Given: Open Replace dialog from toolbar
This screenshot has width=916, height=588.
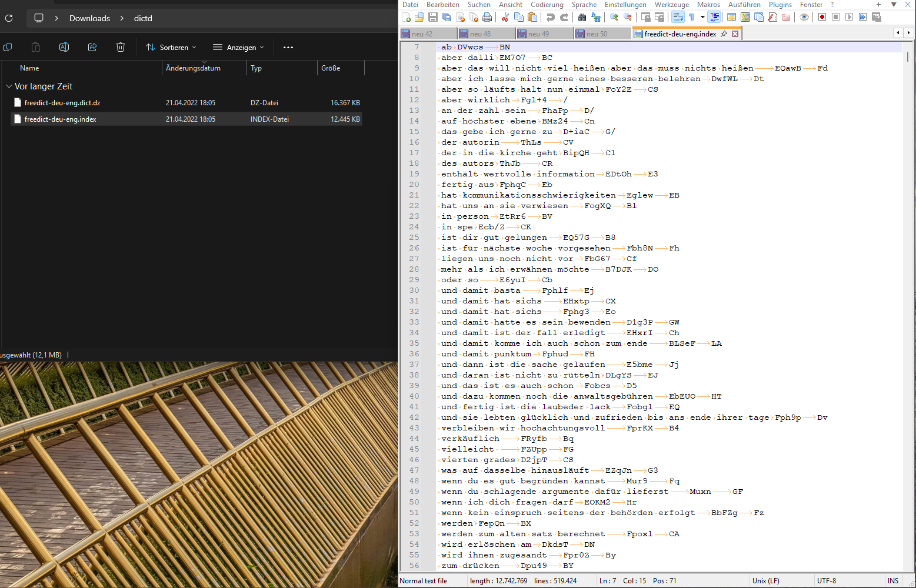Looking at the screenshot, I should (596, 17).
